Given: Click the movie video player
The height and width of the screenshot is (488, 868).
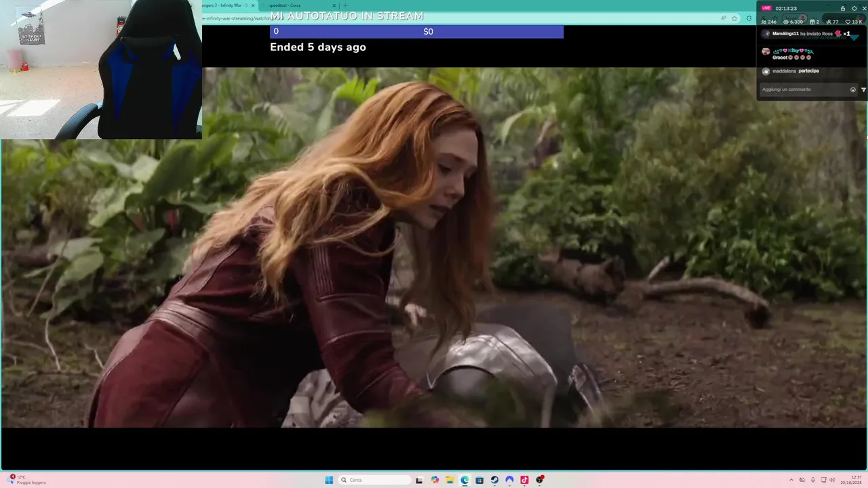Looking at the screenshot, I should (x=434, y=247).
